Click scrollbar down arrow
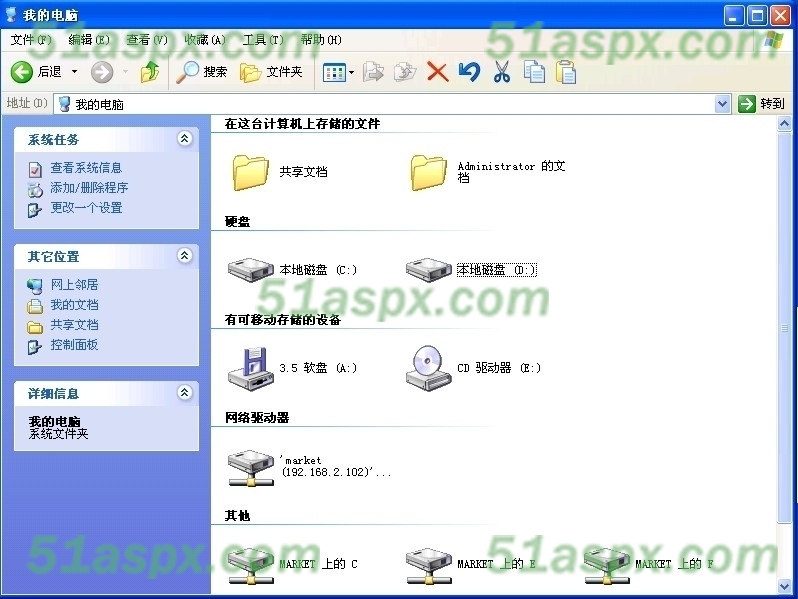This screenshot has height=599, width=798. tap(784, 586)
